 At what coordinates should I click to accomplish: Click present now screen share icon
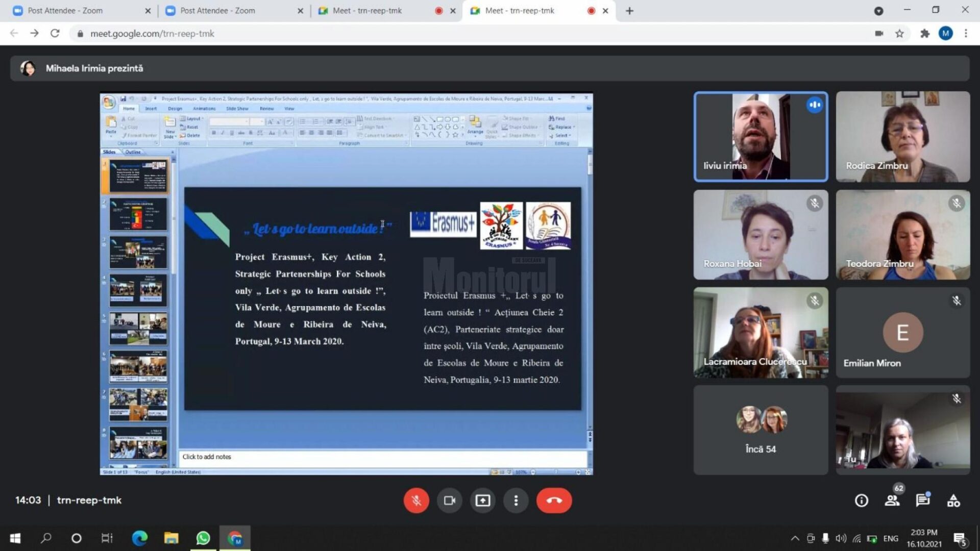click(x=482, y=500)
